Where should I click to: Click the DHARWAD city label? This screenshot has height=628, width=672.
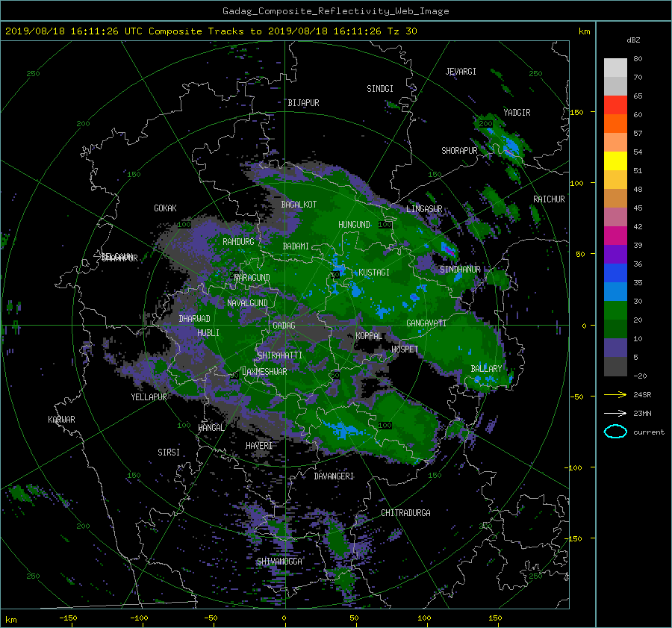click(x=194, y=319)
